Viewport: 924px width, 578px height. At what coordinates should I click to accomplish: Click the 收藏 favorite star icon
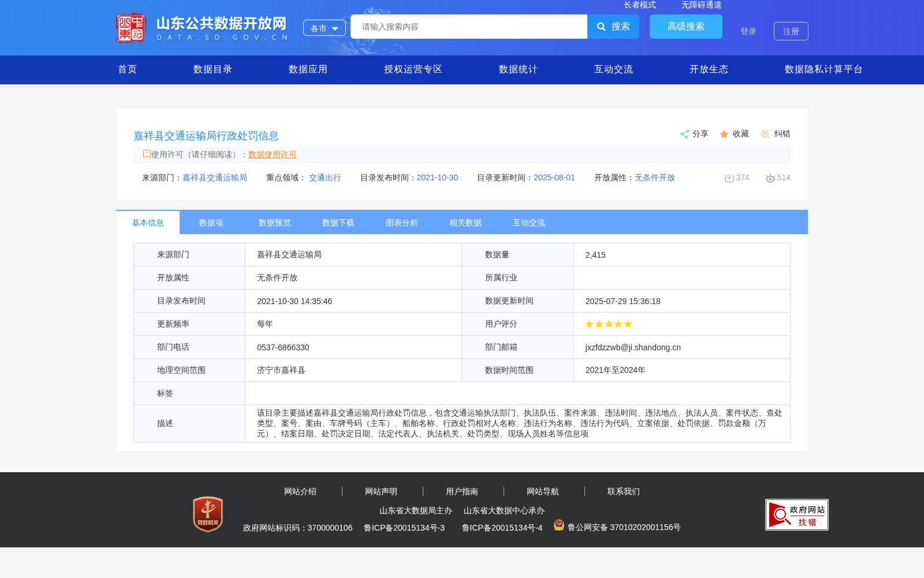tap(724, 134)
